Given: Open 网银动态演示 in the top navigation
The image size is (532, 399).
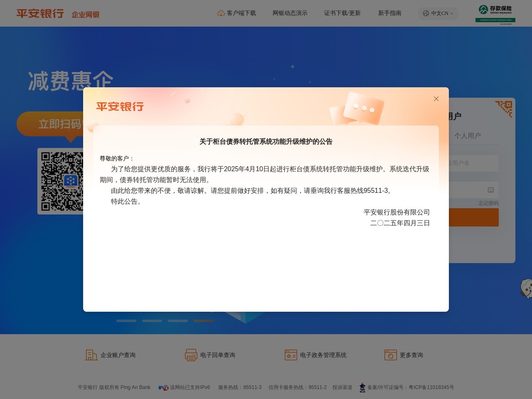Looking at the screenshot, I should [290, 13].
